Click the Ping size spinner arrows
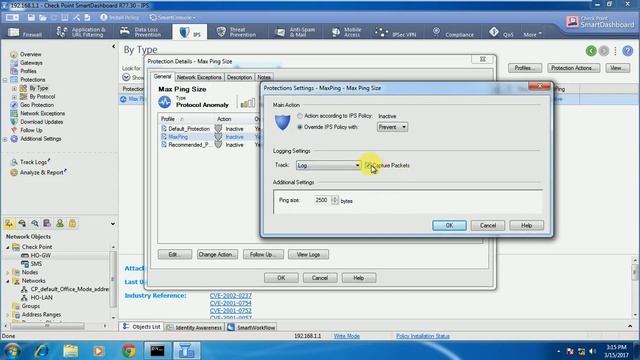The image size is (640, 360). [335, 200]
